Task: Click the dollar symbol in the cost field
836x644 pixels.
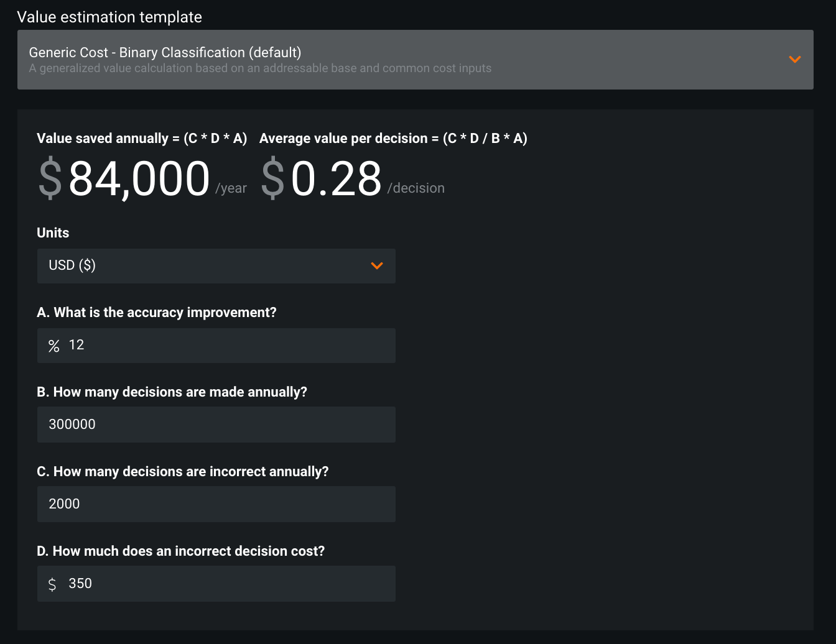Action: 52,584
